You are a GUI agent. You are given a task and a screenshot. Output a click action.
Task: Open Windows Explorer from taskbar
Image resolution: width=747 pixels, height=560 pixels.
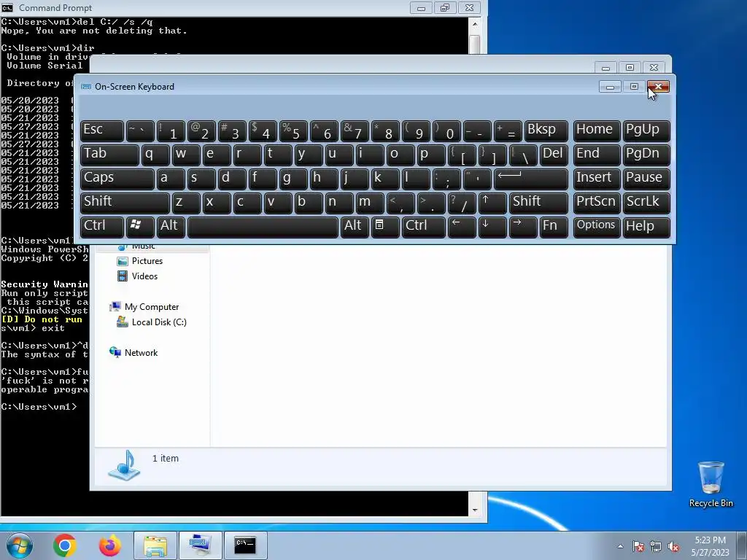click(x=155, y=545)
